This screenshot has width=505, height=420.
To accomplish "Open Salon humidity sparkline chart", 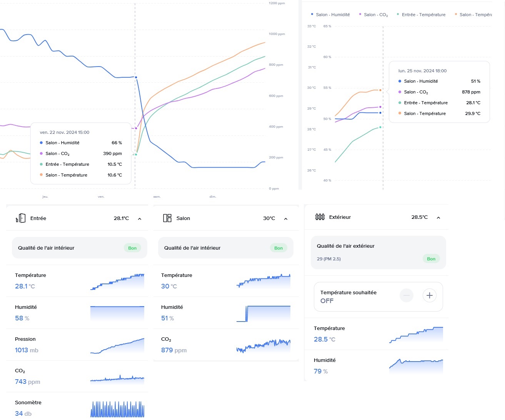I will [263, 314].
